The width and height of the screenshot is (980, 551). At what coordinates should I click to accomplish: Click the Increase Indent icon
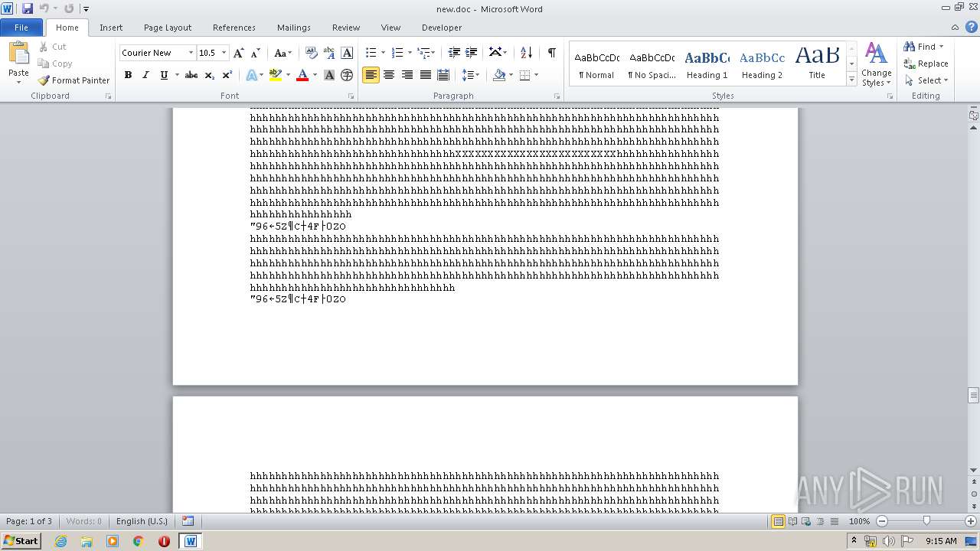472,53
